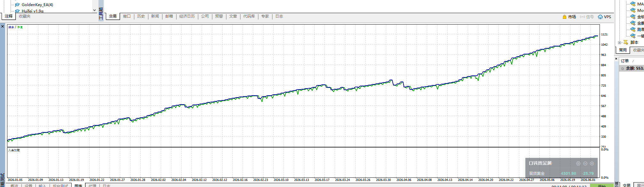Close the 口袋贵金属 widget
This screenshot has width=644, height=187.
tap(592, 163)
